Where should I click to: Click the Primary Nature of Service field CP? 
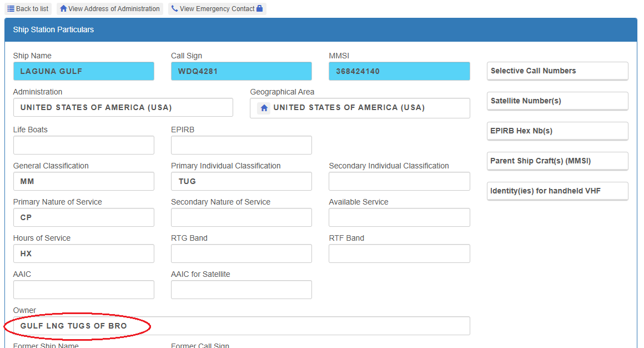[84, 217]
